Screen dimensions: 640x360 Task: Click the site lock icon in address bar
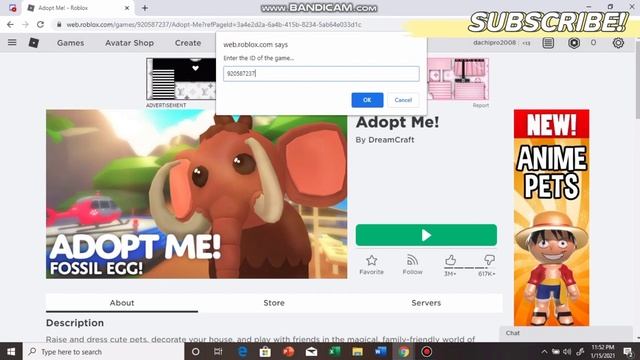tap(59, 24)
